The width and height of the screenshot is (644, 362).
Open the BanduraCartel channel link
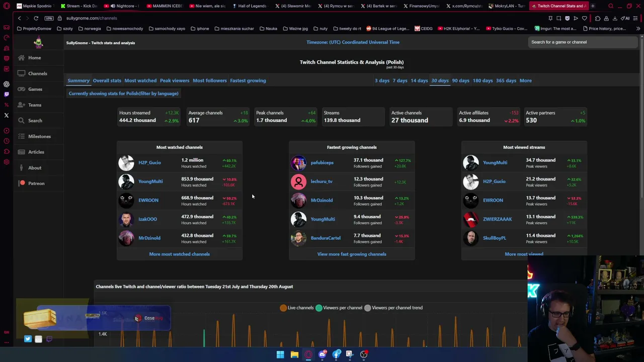[326, 238]
